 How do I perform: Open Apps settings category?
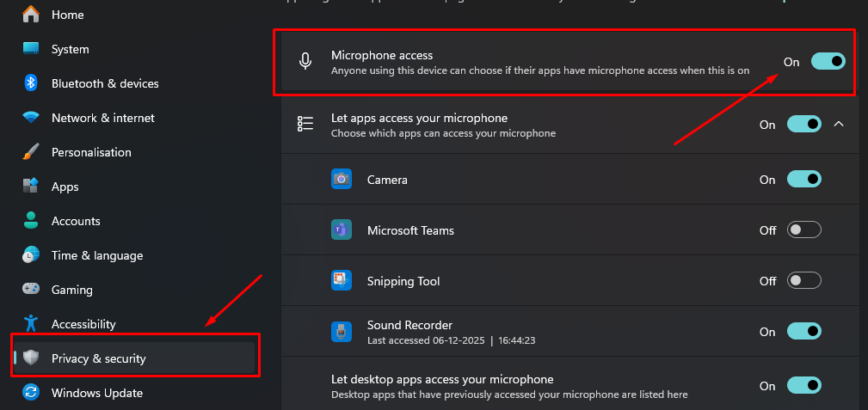point(65,187)
